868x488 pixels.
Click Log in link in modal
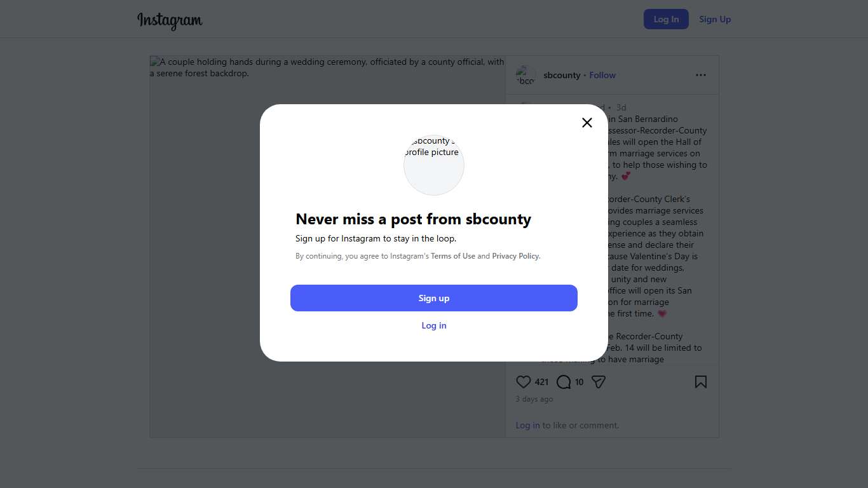pos(434,325)
